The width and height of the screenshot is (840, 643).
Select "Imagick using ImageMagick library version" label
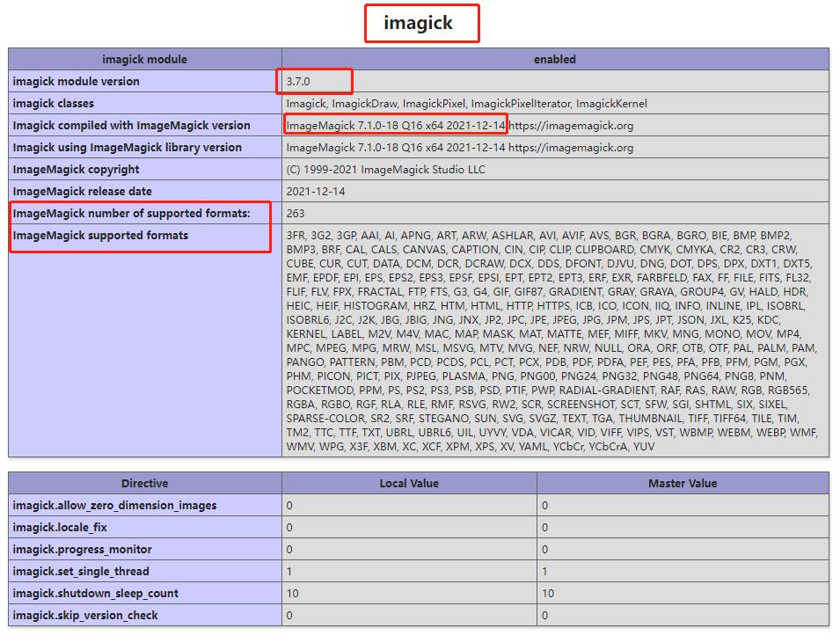(x=127, y=148)
